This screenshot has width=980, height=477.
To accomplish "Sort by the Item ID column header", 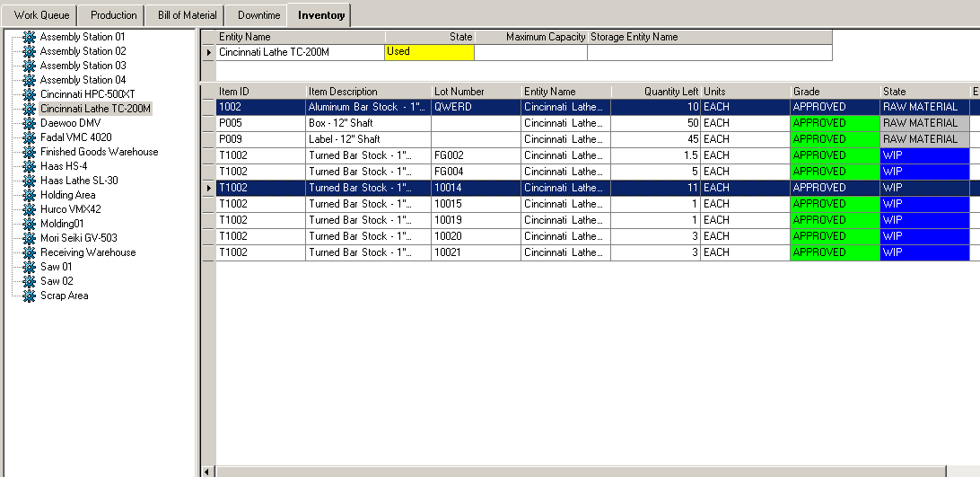I will point(261,92).
